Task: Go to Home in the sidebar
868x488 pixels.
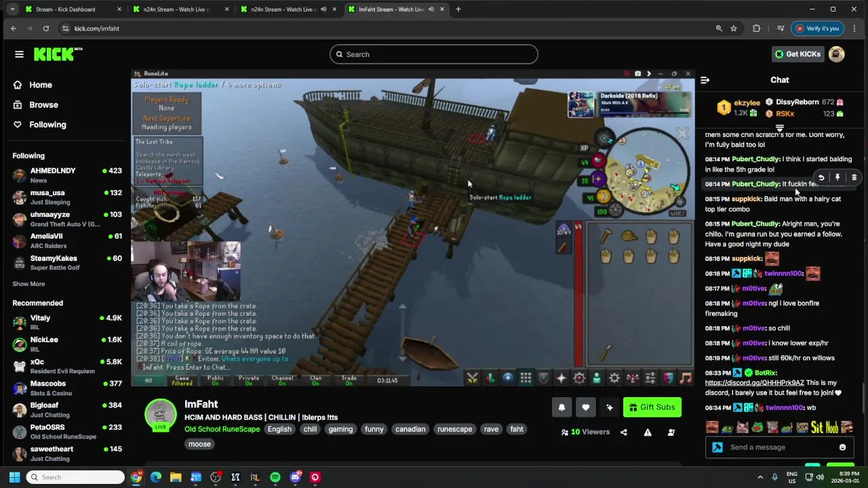Action: [x=41, y=85]
